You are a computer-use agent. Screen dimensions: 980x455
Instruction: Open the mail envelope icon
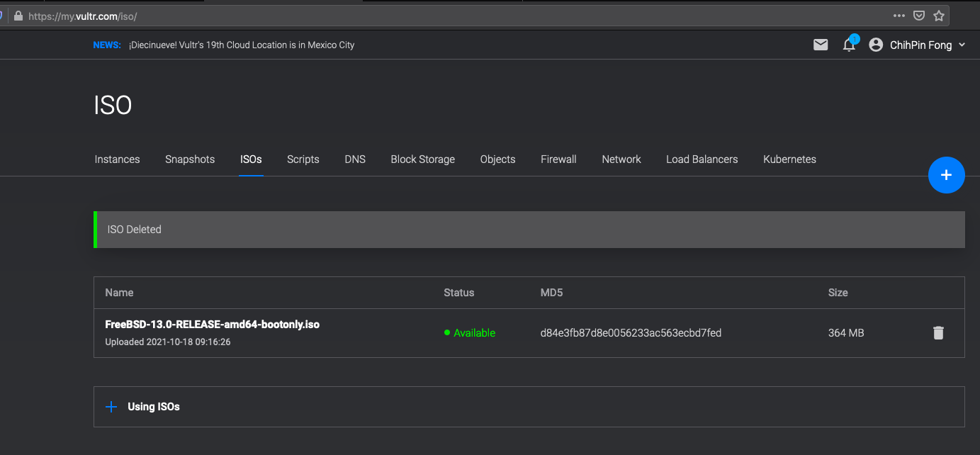[x=821, y=45]
